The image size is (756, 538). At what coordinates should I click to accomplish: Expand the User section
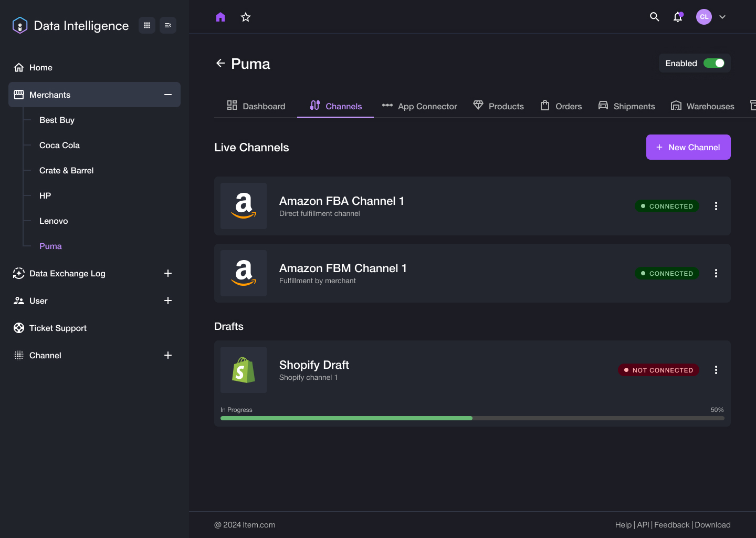[x=168, y=301]
